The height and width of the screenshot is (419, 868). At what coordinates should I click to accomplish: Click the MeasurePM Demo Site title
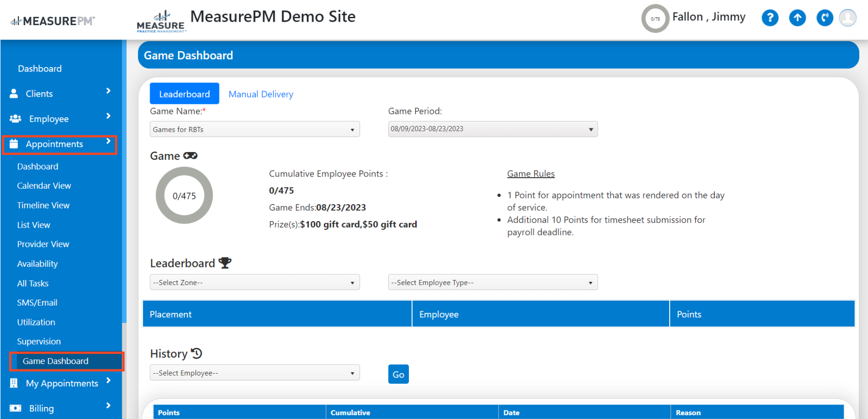(x=273, y=16)
